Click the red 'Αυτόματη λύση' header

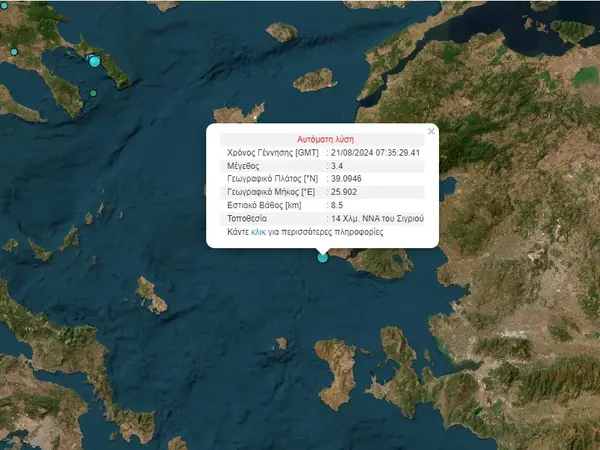pos(326,139)
